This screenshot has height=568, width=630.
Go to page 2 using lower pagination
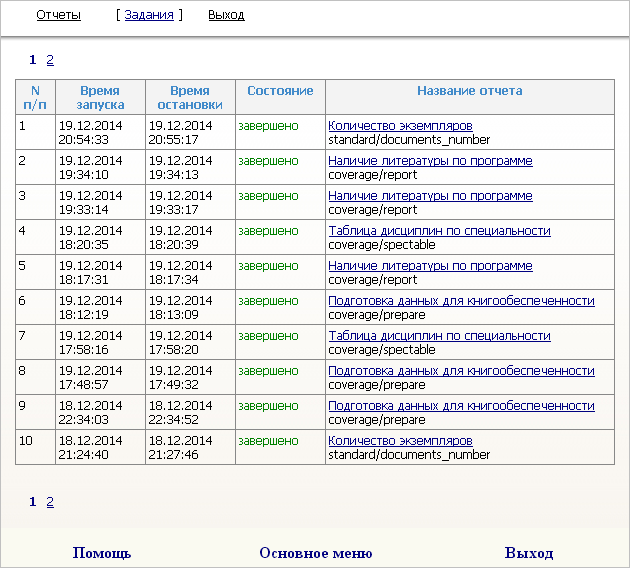tap(50, 502)
